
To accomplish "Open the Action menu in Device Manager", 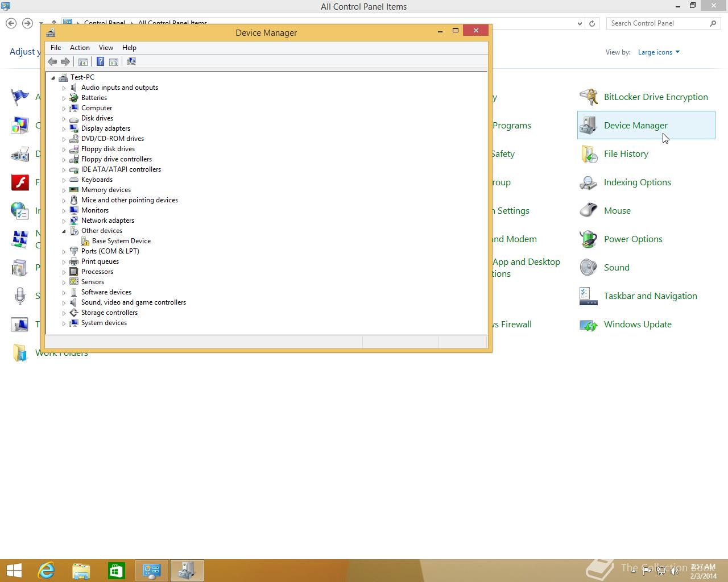I will point(80,48).
